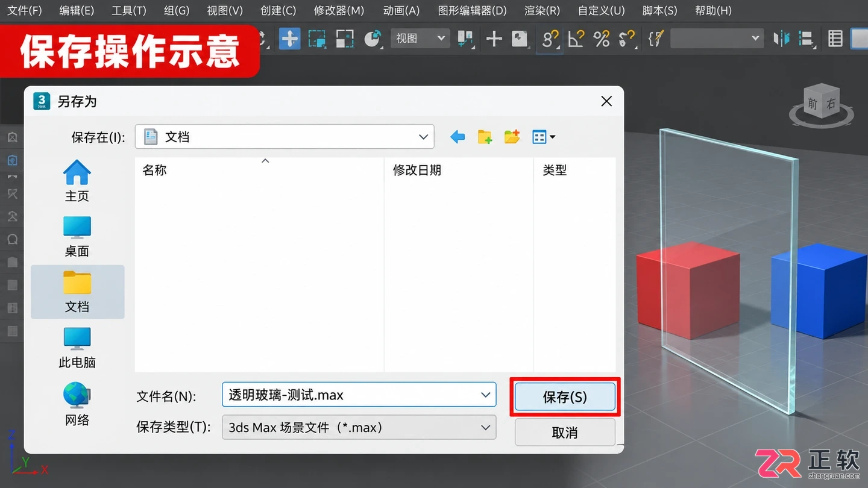Click the 右 face of the ViewCube
This screenshot has width=868, height=488.
[831, 102]
